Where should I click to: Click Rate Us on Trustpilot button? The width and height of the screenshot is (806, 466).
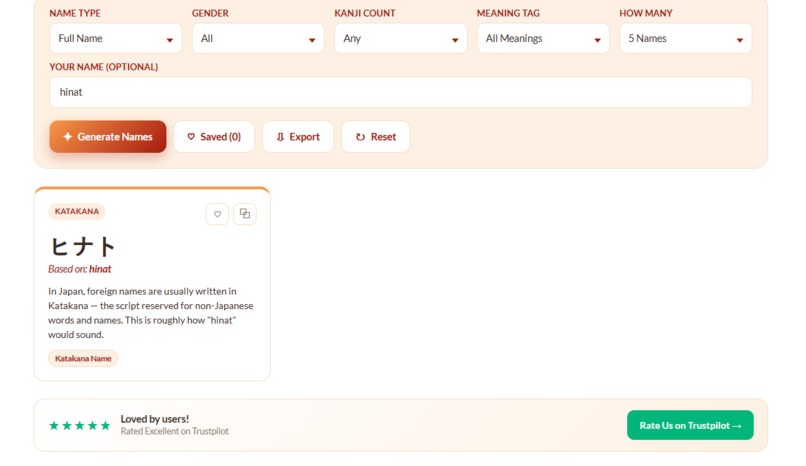(x=690, y=425)
